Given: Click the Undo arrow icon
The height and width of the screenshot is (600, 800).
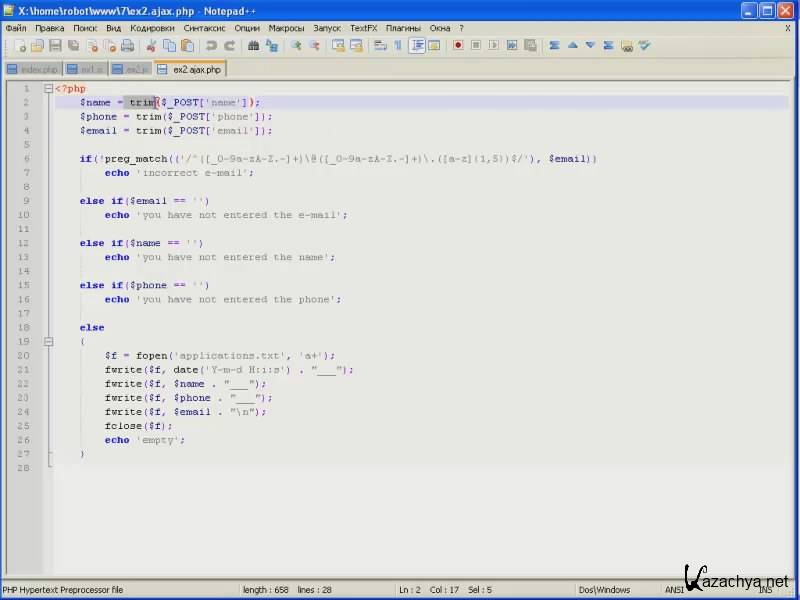Looking at the screenshot, I should tap(211, 45).
